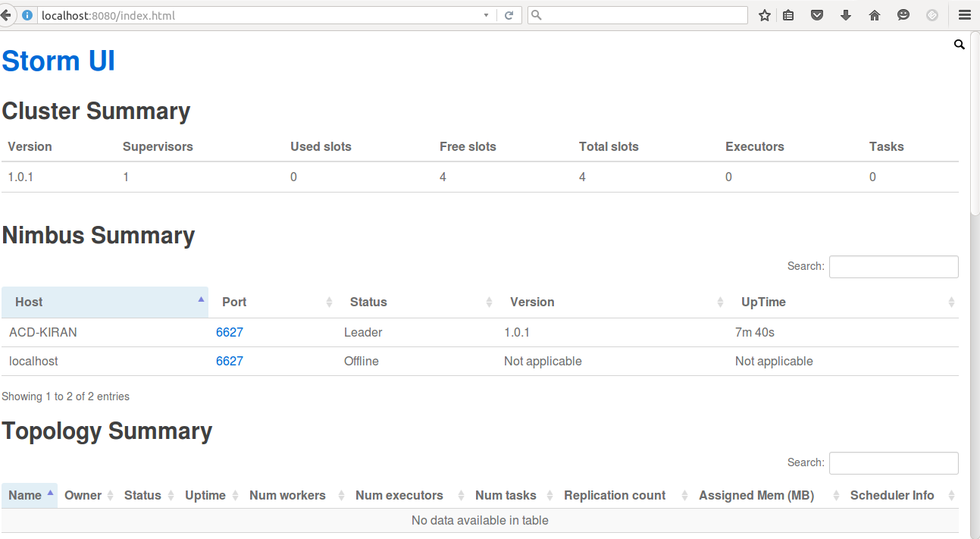
Task: Open the search engine dropdown in the search bar
Action: tap(535, 14)
